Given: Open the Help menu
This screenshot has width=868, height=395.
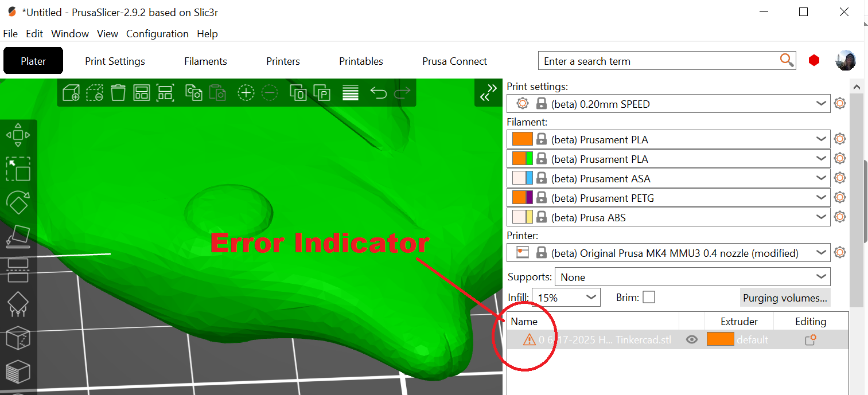Looking at the screenshot, I should point(207,33).
